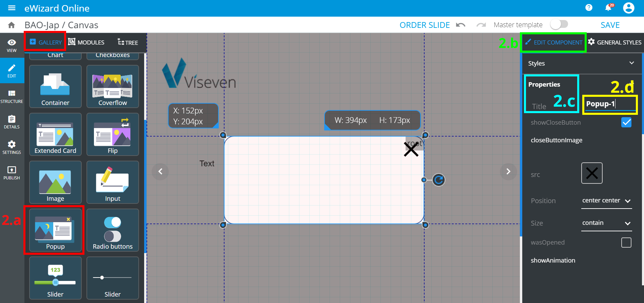Click the rotate handle on popup

coord(438,180)
